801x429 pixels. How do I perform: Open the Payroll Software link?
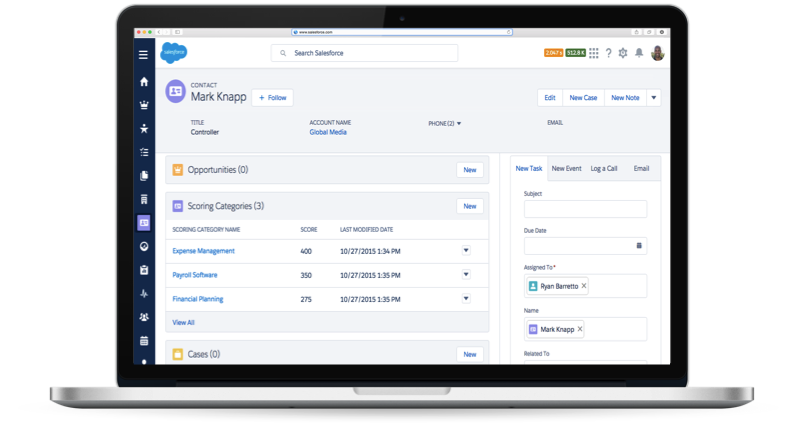195,275
